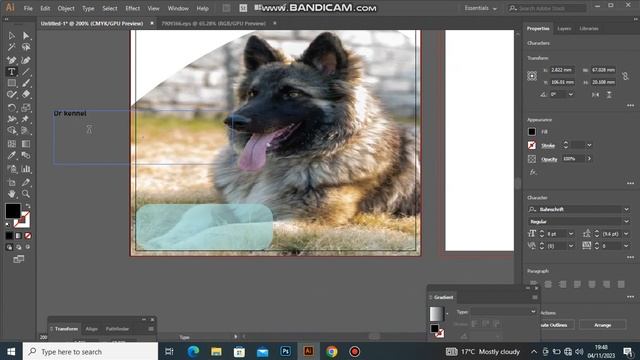The image size is (640, 360).
Task: Select the Mesh tool
Action: point(11,144)
